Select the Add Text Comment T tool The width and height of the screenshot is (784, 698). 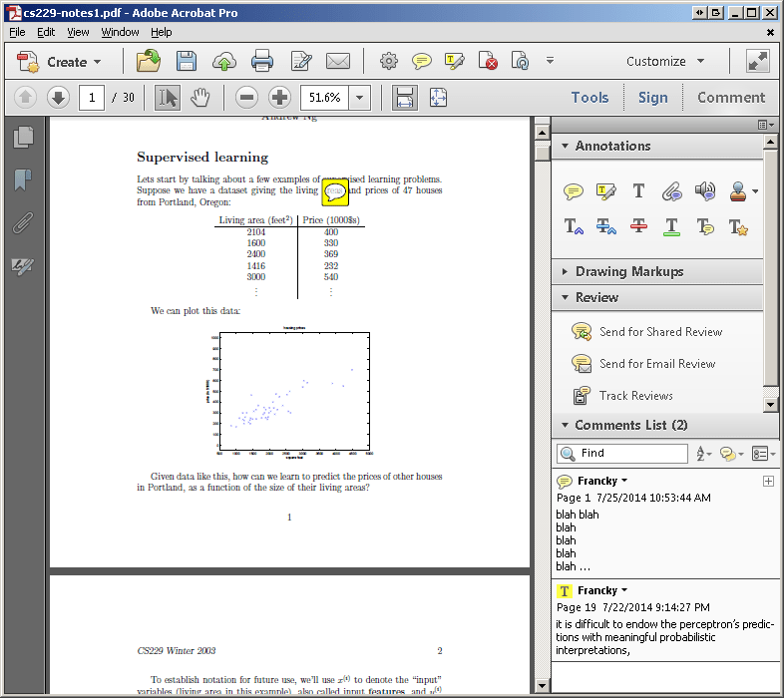pyautogui.click(x=638, y=191)
